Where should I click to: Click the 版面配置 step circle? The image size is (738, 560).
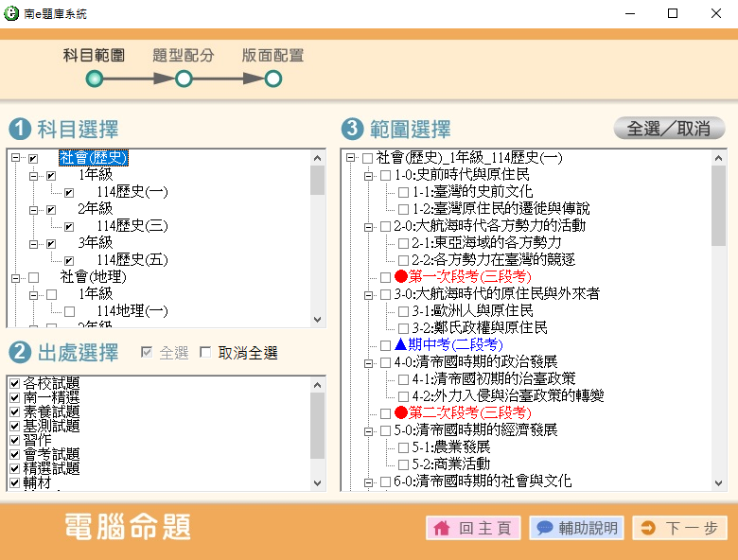click(272, 79)
